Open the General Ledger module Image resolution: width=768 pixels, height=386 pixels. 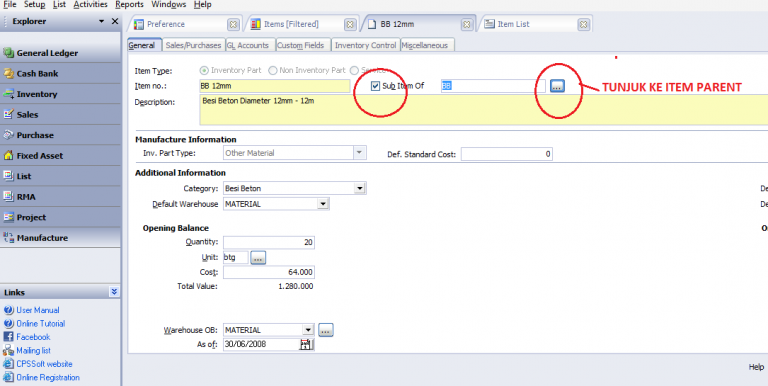[60, 53]
